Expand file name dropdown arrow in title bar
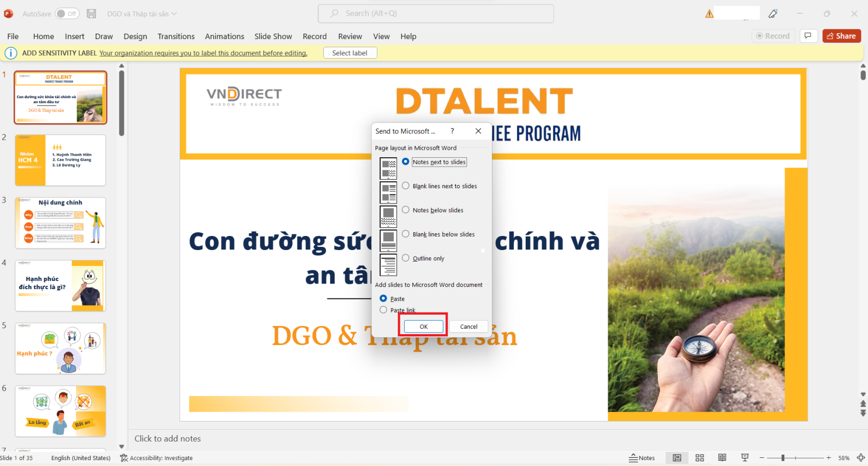 [174, 14]
